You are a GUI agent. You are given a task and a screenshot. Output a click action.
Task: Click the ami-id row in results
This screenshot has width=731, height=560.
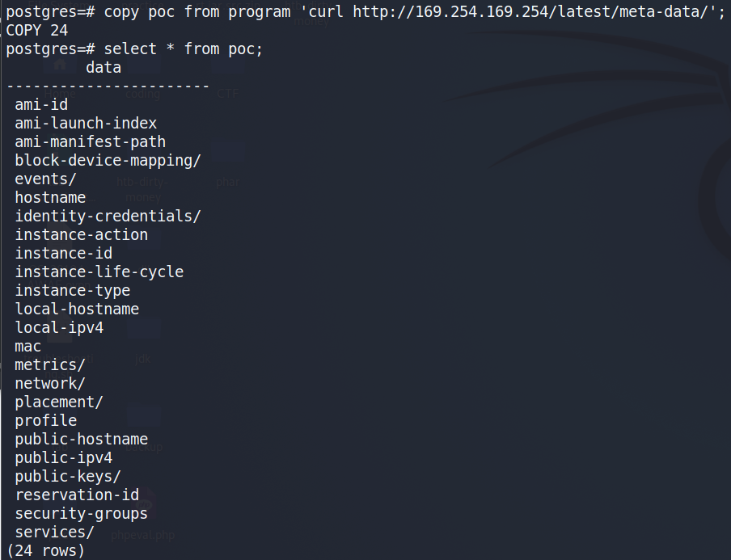tap(41, 104)
